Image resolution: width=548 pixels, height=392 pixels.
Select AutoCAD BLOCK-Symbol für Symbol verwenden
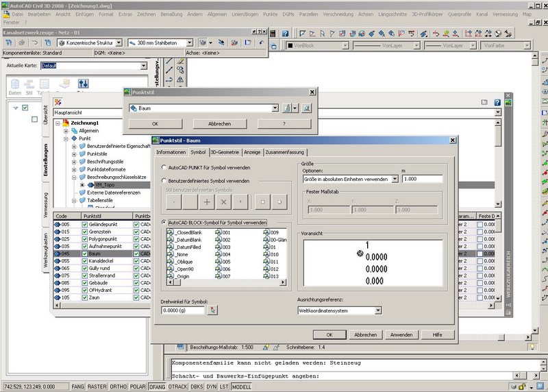[x=164, y=223]
